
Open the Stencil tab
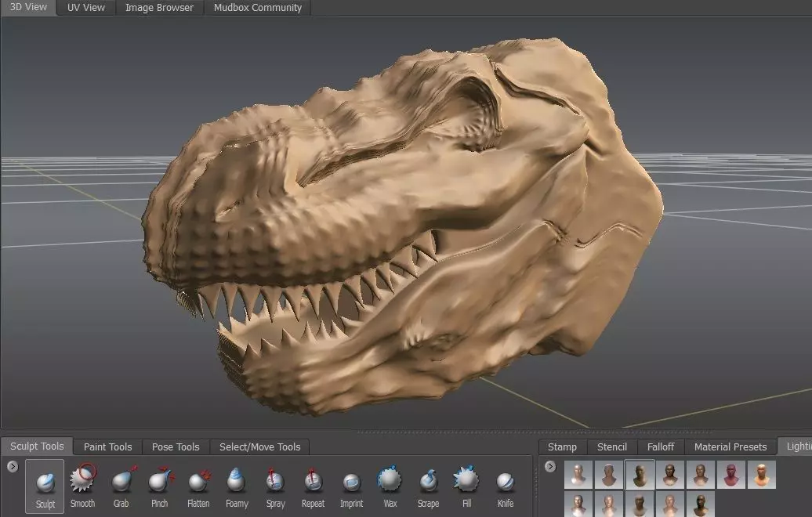611,446
